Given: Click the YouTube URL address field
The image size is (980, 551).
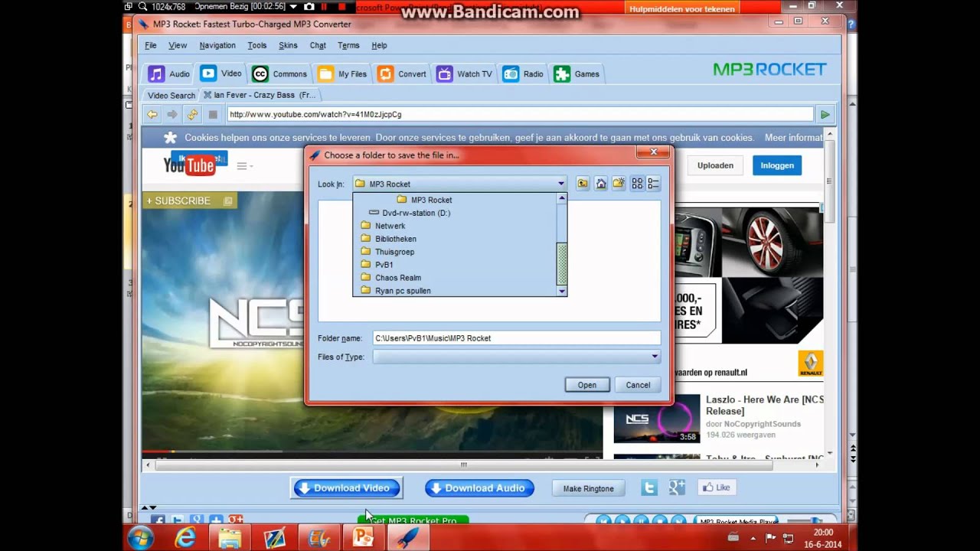Looking at the screenshot, I should [x=520, y=114].
